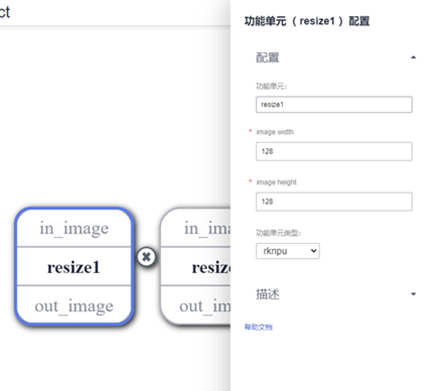Viewport: 438px width, 391px height.
Task: Expand the 描述 section arrow
Action: [x=413, y=294]
